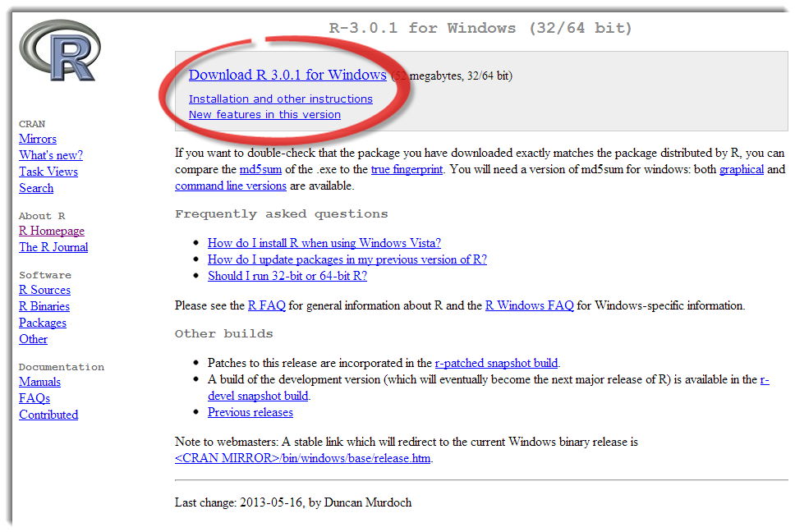Open the r-patched snapshot build link

pyautogui.click(x=496, y=363)
